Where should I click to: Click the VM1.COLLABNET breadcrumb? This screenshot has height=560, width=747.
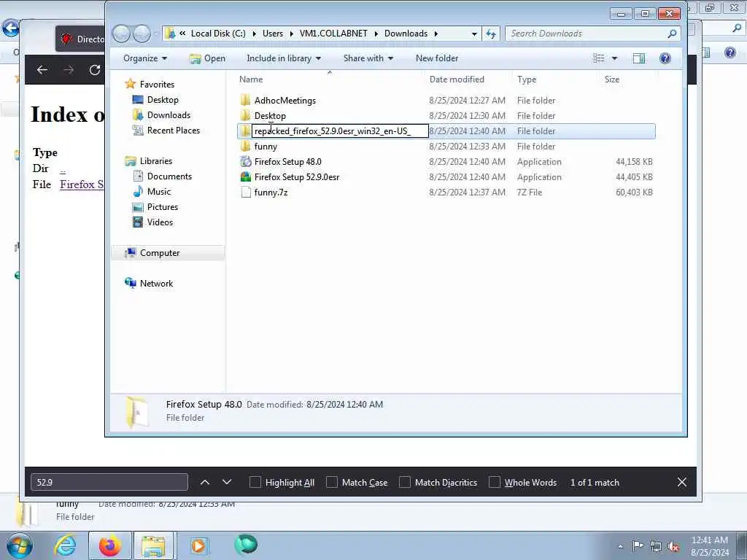pyautogui.click(x=333, y=34)
